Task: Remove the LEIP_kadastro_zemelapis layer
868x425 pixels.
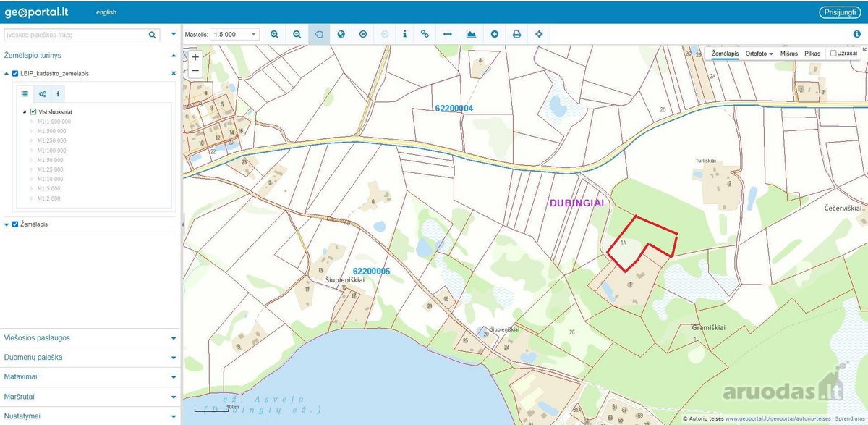Action: tap(174, 73)
